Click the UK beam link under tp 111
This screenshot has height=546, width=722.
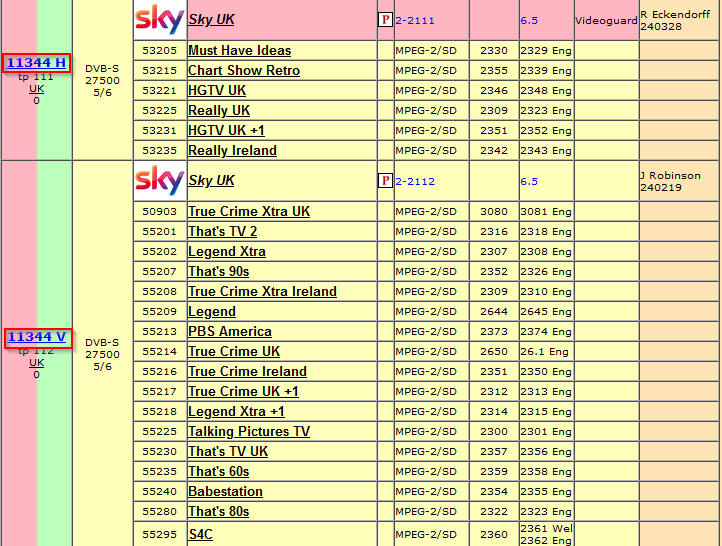(x=36, y=89)
